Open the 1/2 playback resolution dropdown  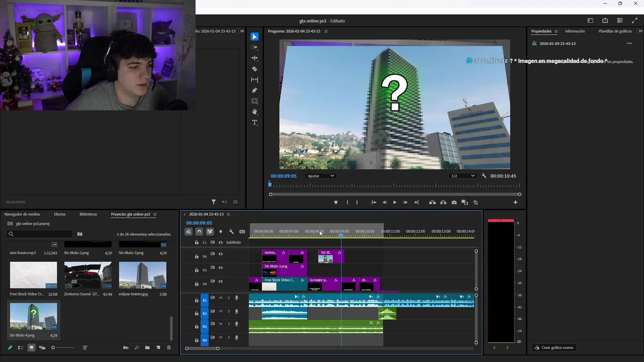[x=463, y=176]
